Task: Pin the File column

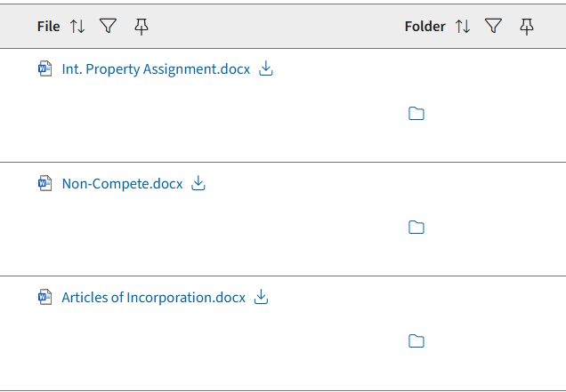Action: 141,27
